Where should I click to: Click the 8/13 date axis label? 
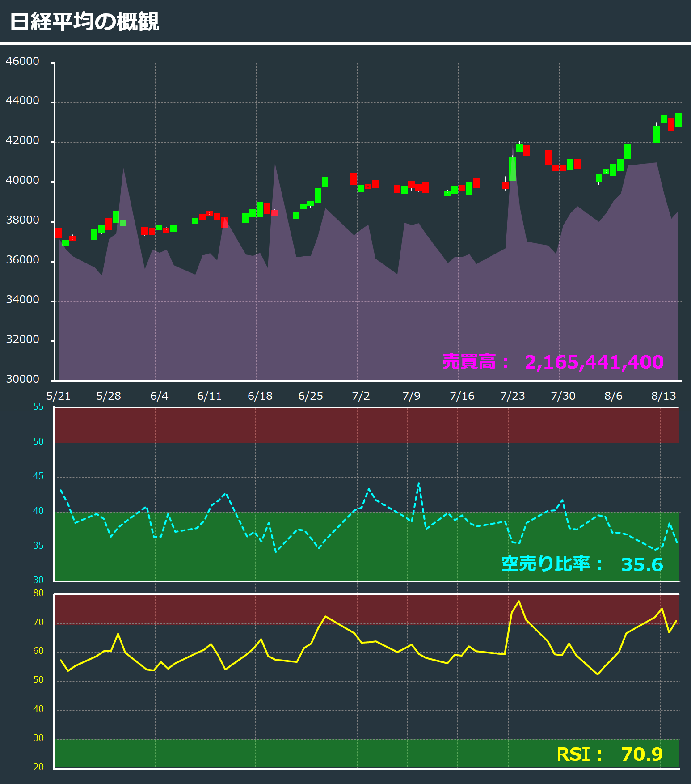pyautogui.click(x=663, y=396)
